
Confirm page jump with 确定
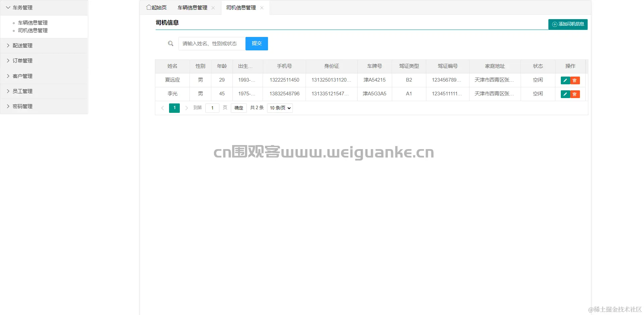[239, 108]
